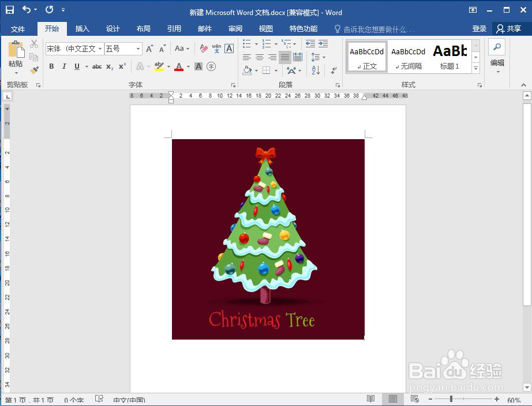Center align text

(x=260, y=57)
